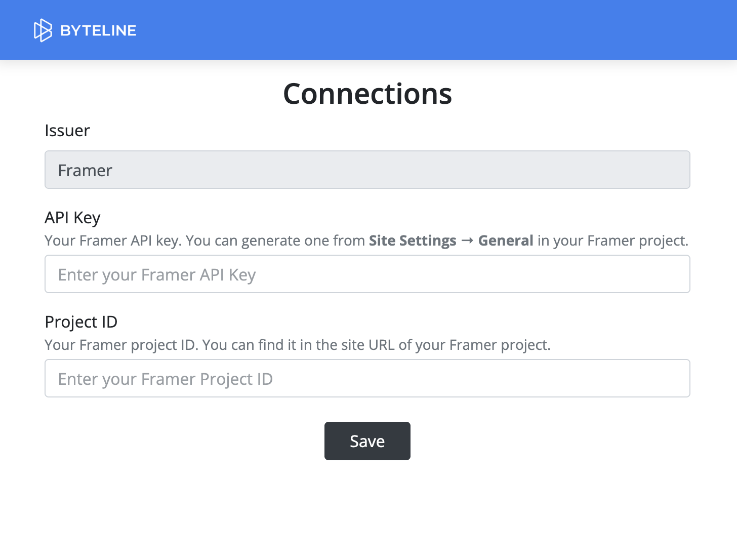Focus the Framer API Key input field
This screenshot has width=737, height=560.
[367, 274]
